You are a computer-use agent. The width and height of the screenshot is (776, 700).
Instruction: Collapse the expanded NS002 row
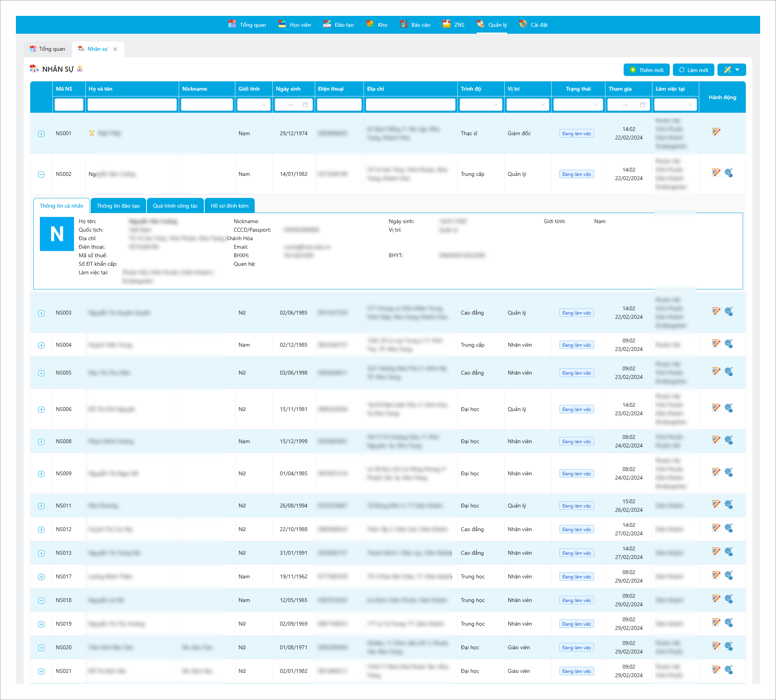point(41,174)
